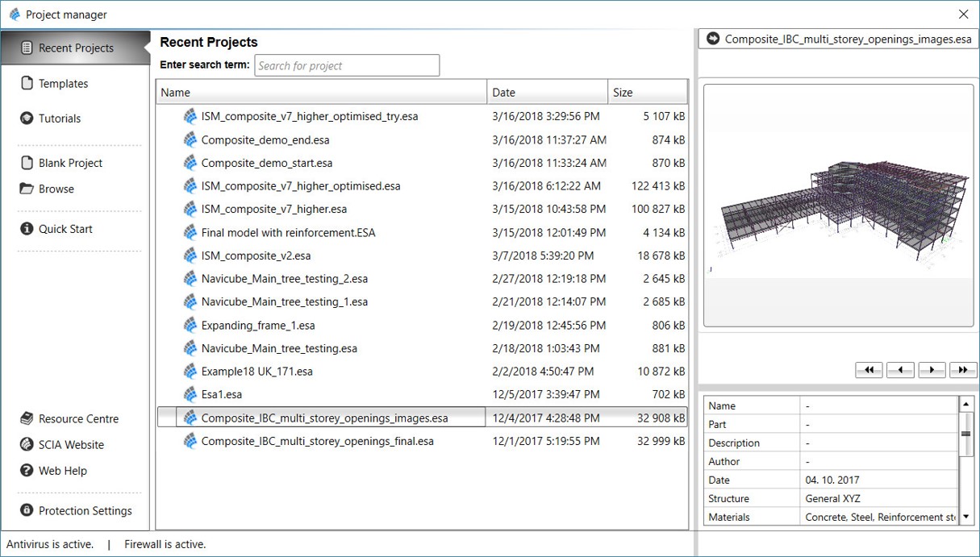Click file icon of ISM_composite_v7_higher_optimised_try.esa
The image size is (980, 557).
[x=190, y=116]
